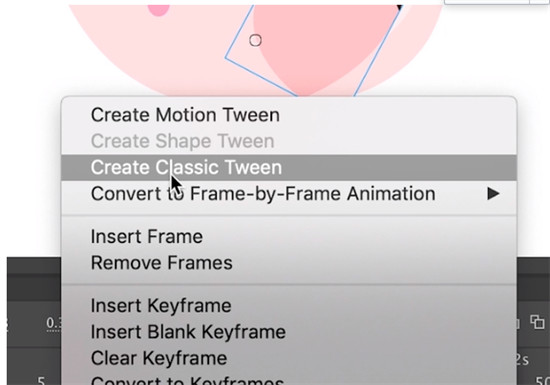The width and height of the screenshot is (550, 385).
Task: Choose Insert Blank Keyframe
Action: (x=288, y=332)
